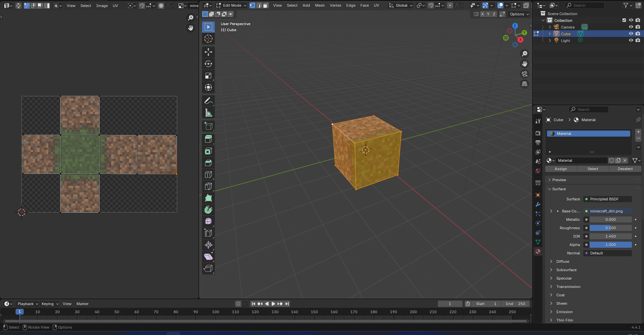Click the material Select button
This screenshot has height=335, width=644.
[593, 169]
